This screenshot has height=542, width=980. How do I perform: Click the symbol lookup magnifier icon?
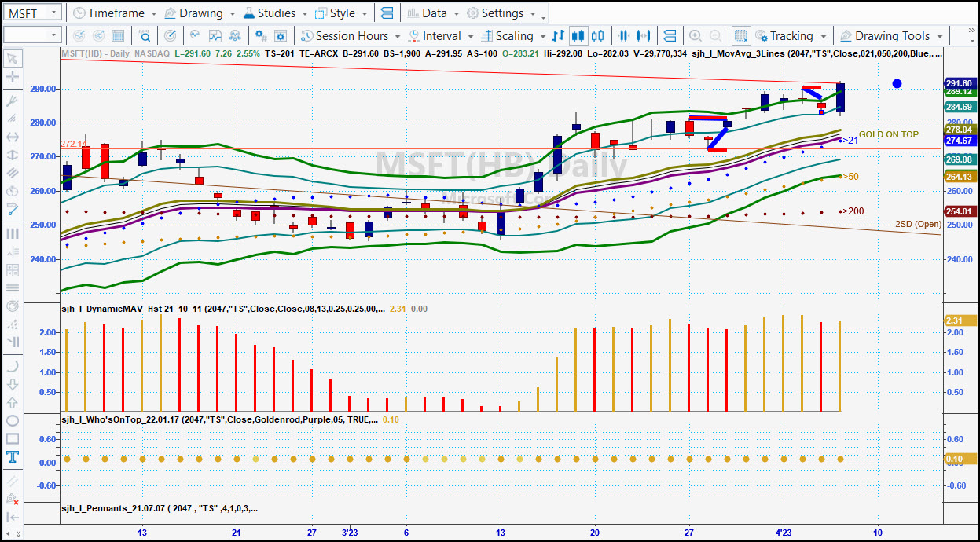[x=145, y=35]
